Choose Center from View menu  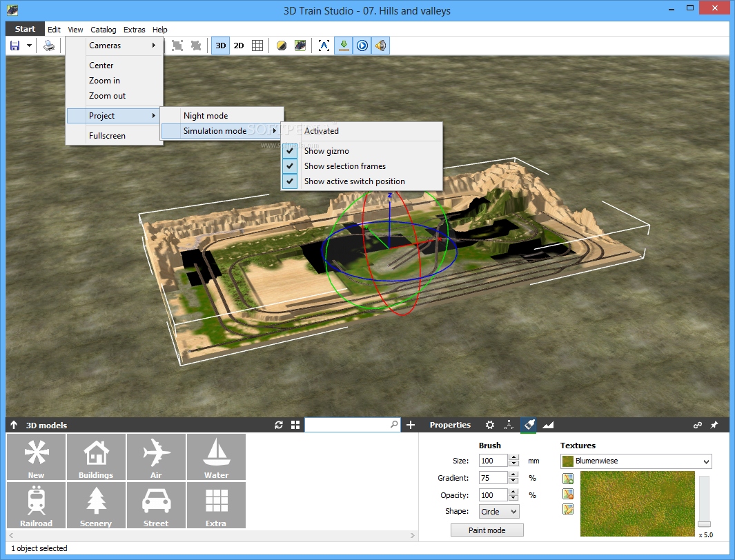(115, 66)
